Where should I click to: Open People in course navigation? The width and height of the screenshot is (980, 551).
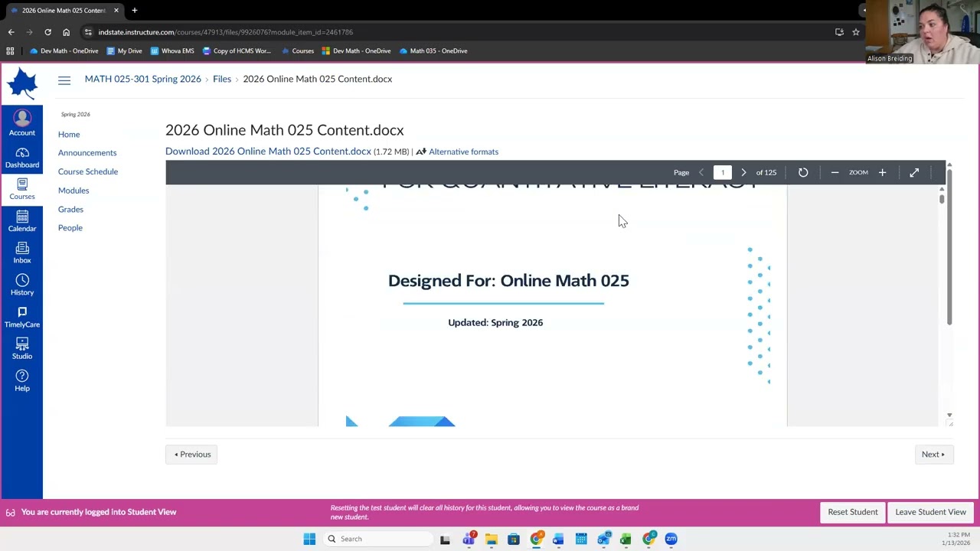[70, 228]
